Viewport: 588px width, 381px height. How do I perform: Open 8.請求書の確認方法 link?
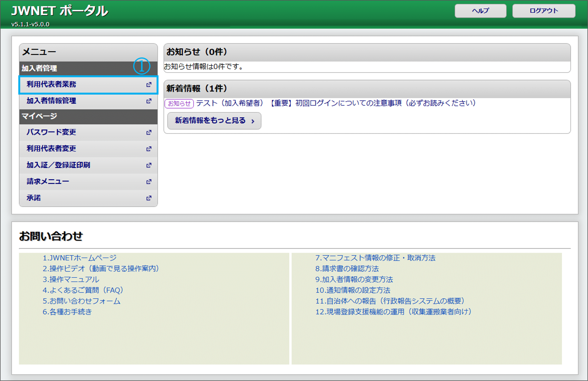[x=347, y=269]
